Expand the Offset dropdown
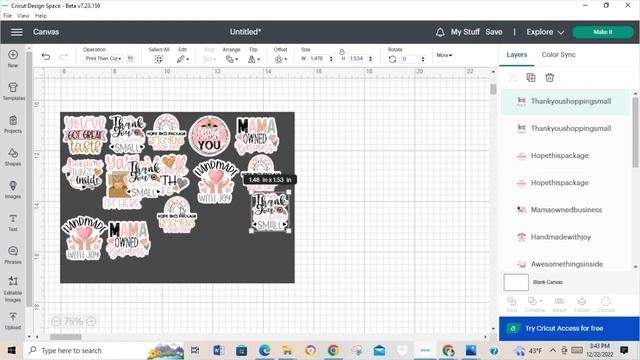Image resolution: width=640 pixels, height=360 pixels. pyautogui.click(x=281, y=59)
